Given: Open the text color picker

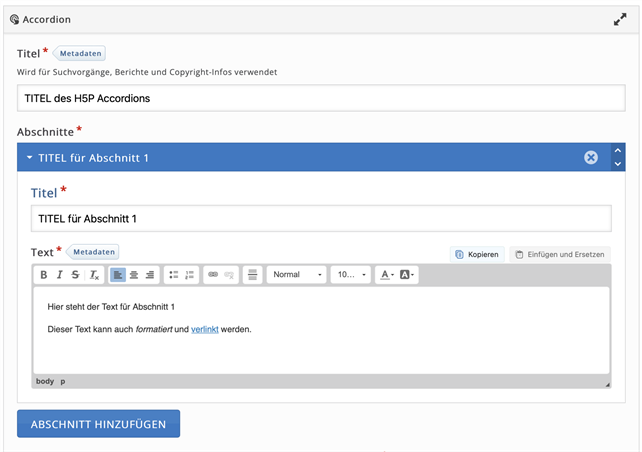Looking at the screenshot, I should point(387,275).
